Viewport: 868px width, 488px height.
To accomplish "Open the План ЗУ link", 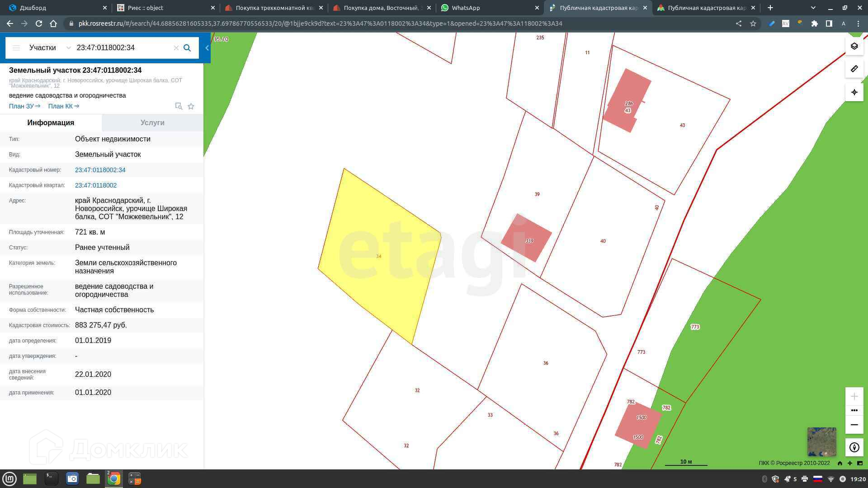I will [24, 106].
